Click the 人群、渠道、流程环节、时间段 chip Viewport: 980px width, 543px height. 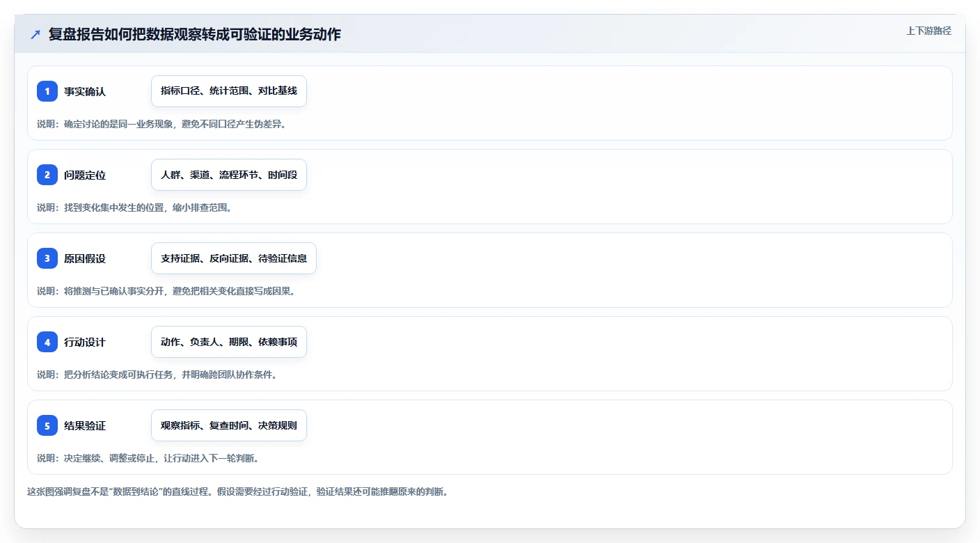coord(229,175)
